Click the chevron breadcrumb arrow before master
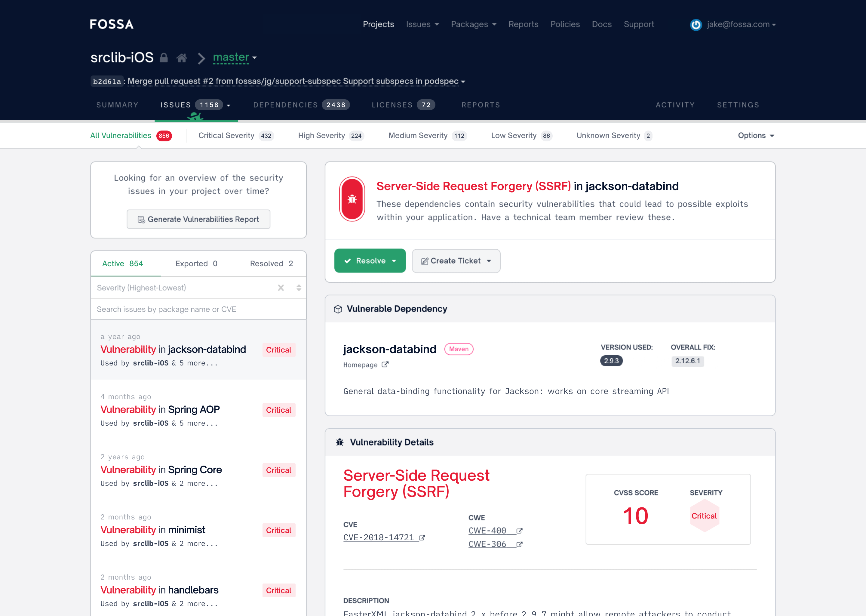Screen dimensions: 866x616 [201, 58]
